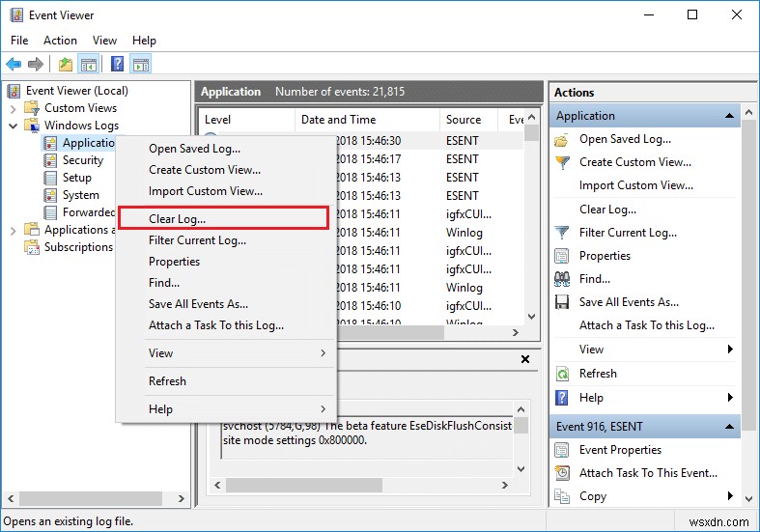Screen dimensions: 760x532
Task: Sort events by Date and Time column
Action: click(367, 120)
